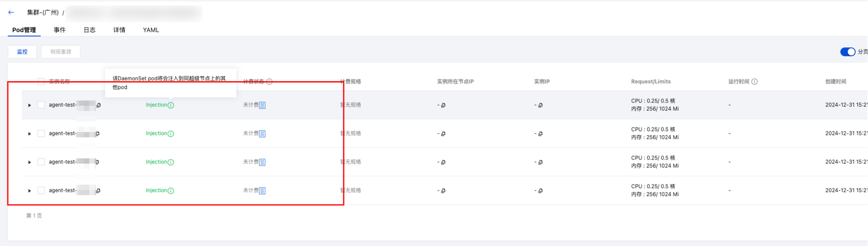The width and height of the screenshot is (868, 246).
Task: Toggle the 分页 pagination switch
Action: pyautogui.click(x=848, y=52)
